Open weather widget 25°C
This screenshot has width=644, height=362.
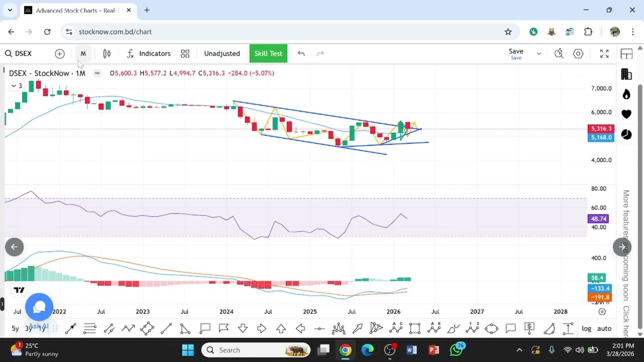pos(34,350)
